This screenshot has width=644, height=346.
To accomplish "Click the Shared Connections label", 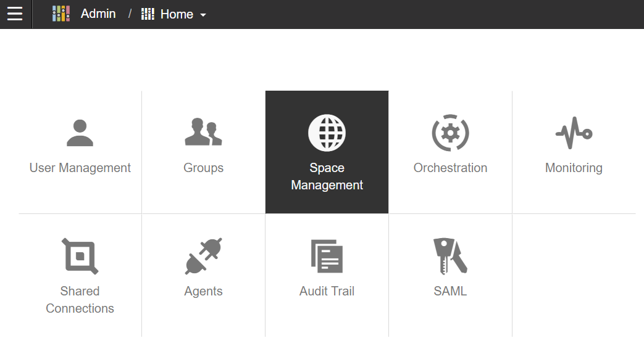I will [80, 300].
